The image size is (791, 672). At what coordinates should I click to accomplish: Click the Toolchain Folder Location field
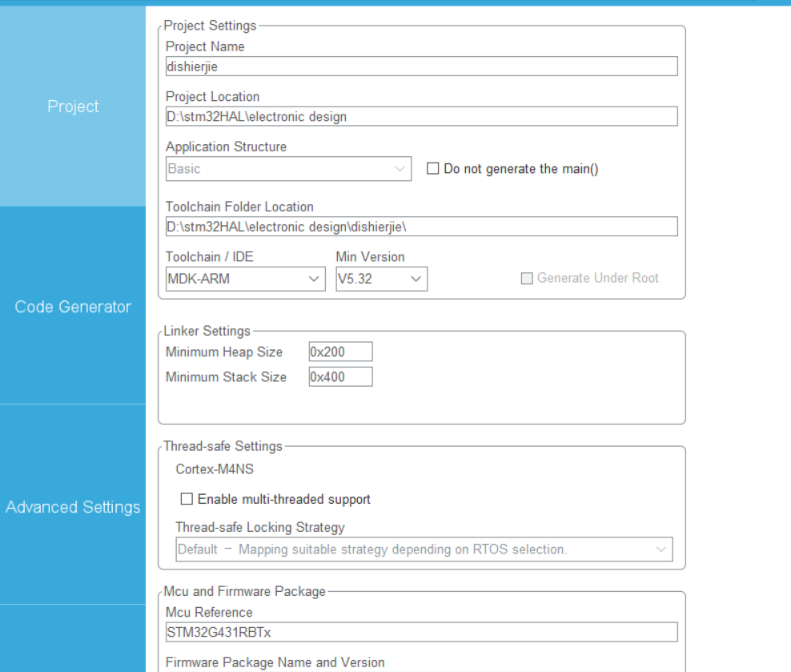tap(421, 227)
